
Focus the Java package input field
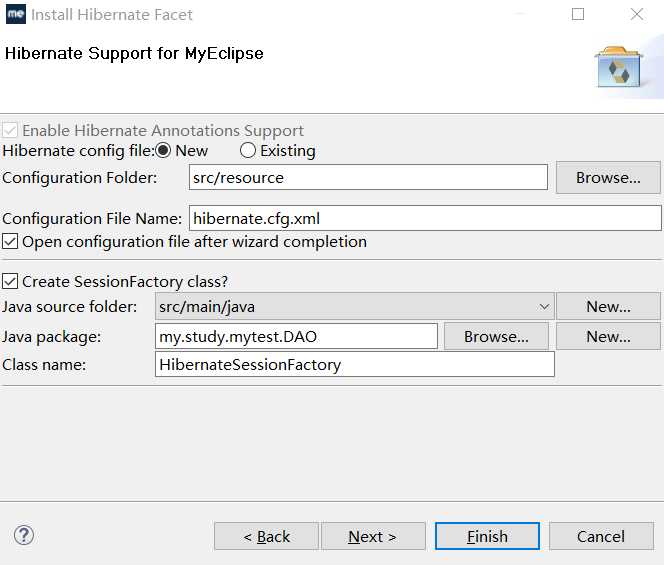(x=296, y=337)
